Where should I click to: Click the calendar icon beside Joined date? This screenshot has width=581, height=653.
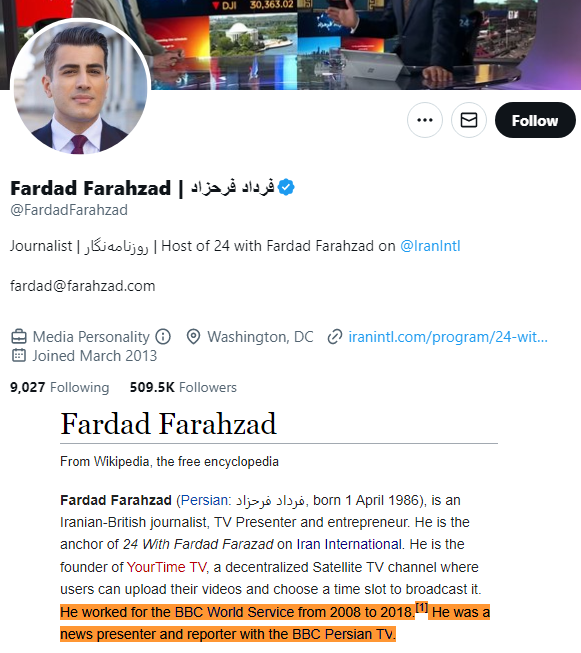click(19, 356)
